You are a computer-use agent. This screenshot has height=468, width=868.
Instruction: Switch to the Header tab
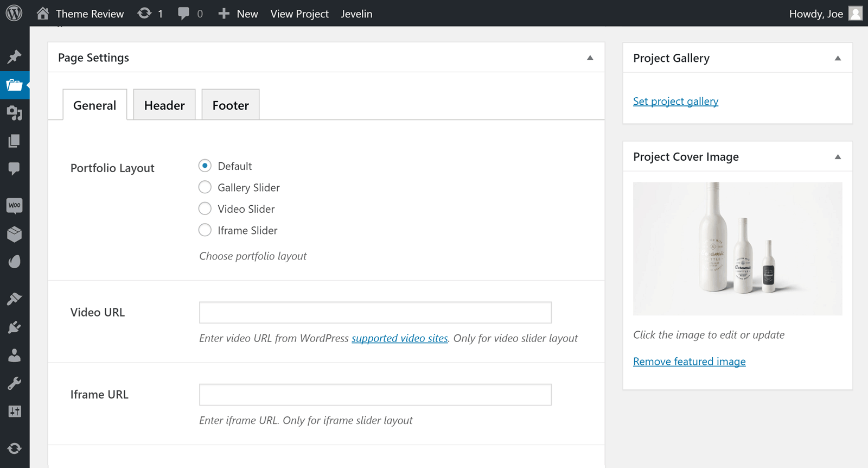164,105
